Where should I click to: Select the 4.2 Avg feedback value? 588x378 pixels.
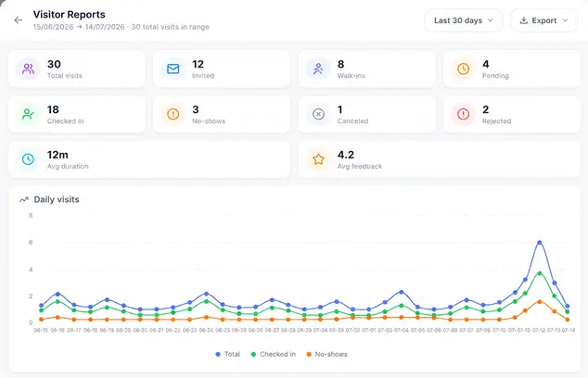(346, 155)
